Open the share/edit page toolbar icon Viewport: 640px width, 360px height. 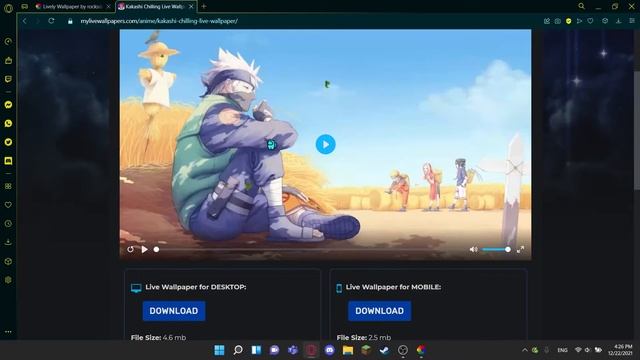click(547, 21)
